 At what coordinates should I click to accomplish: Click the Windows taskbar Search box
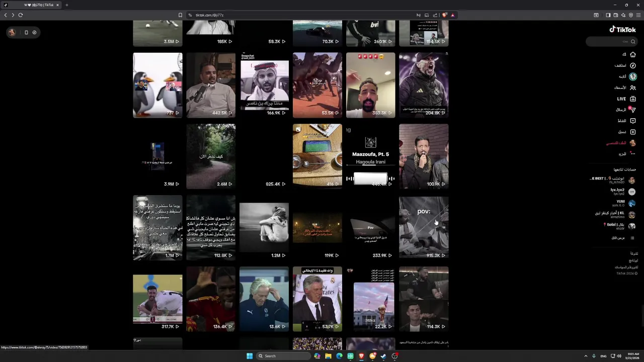point(283,356)
